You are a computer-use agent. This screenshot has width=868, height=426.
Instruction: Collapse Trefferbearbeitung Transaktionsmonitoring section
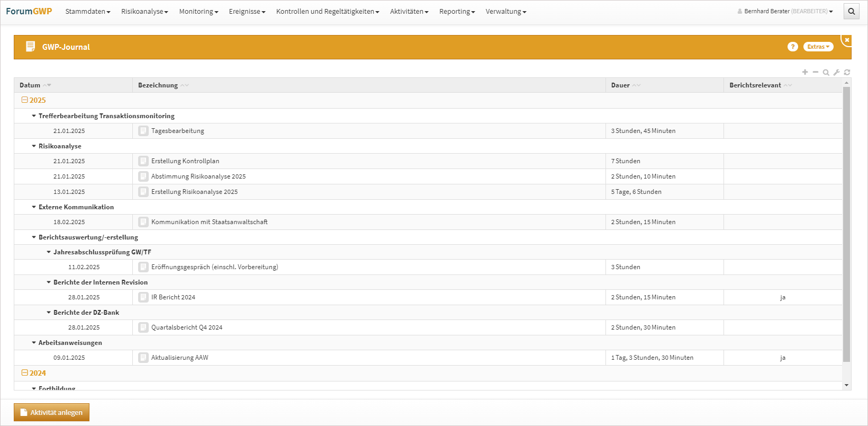coord(34,116)
